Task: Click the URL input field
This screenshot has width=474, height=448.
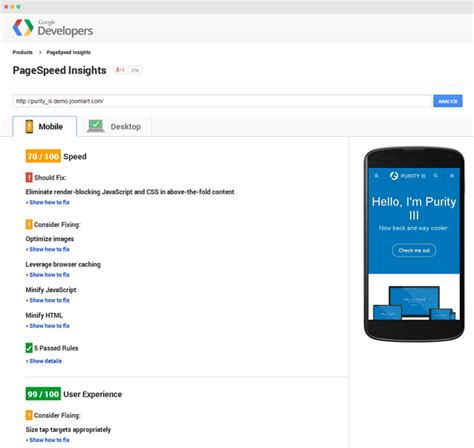Action: (222, 101)
